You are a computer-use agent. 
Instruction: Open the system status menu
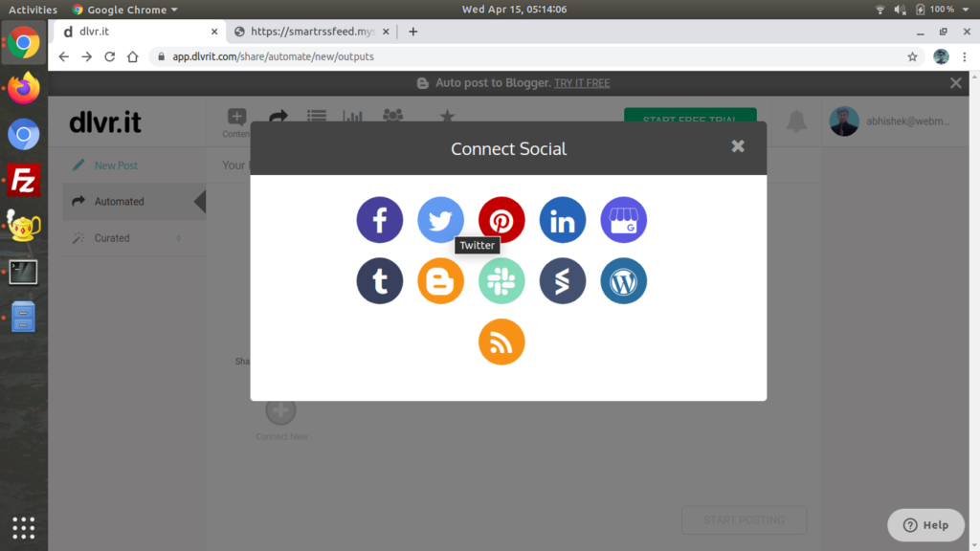[x=922, y=10]
